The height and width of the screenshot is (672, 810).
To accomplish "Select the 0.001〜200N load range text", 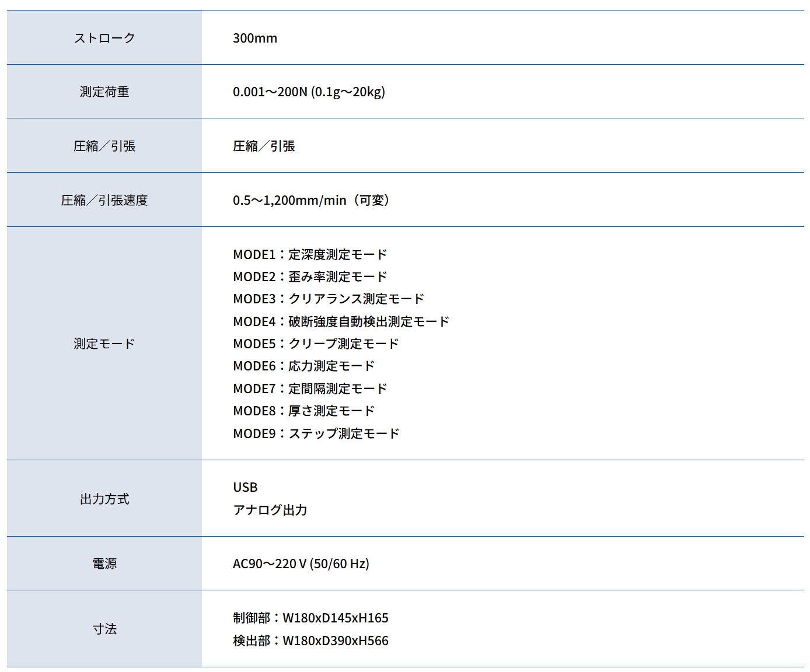I will [x=309, y=92].
